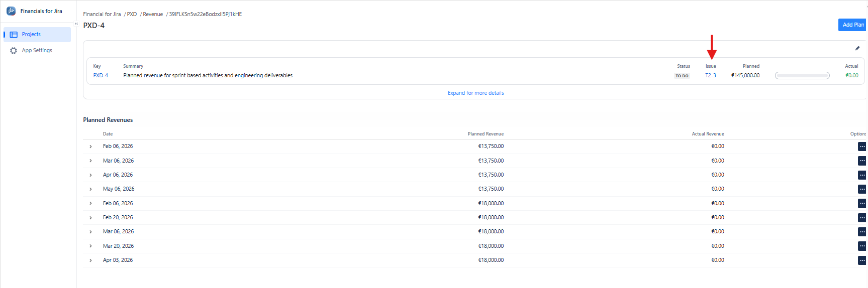The width and height of the screenshot is (868, 288).
Task: Click €18,000.00 in the Apr 03, 2026 row
Action: tap(491, 260)
